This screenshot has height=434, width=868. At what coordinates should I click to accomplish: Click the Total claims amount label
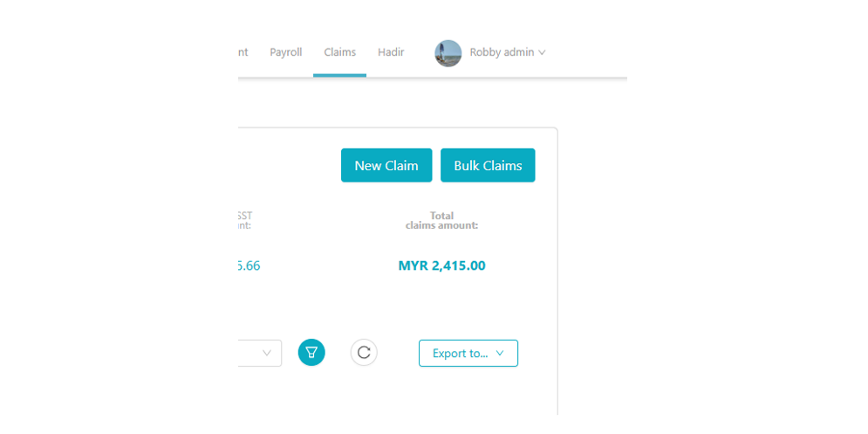(441, 221)
